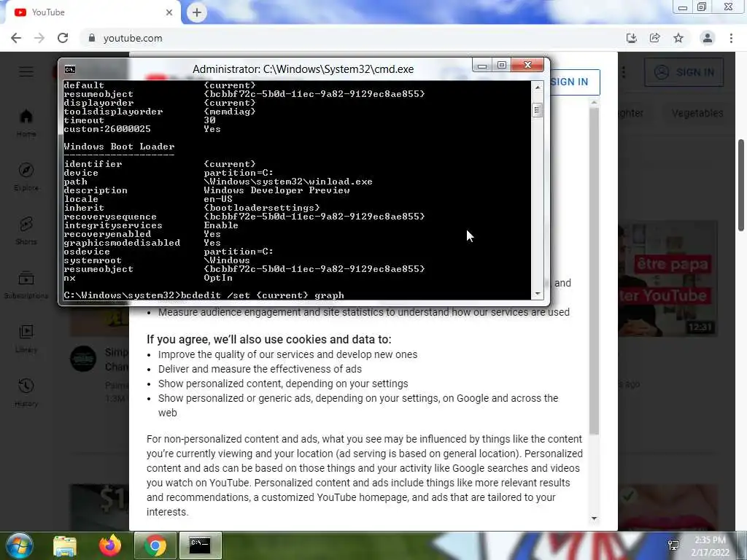Open Subscriptions in YouTube sidebar
Screen dimensions: 747x560
point(26,285)
